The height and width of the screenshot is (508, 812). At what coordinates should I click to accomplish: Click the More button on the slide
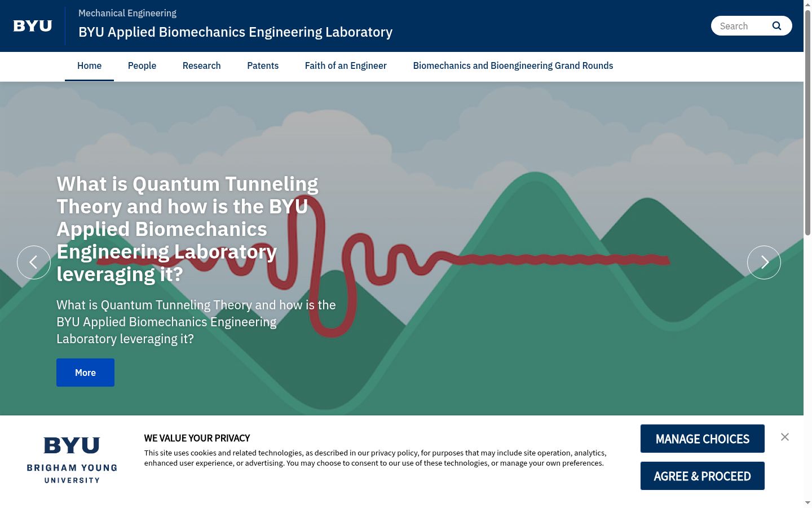pos(85,373)
